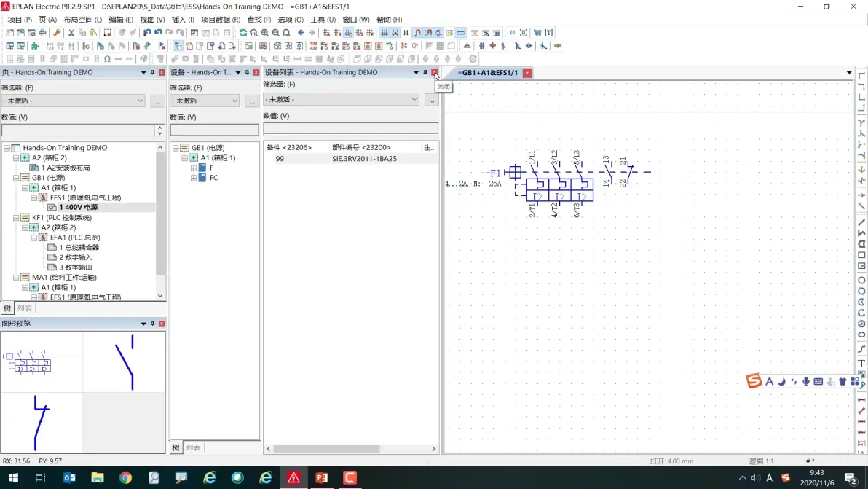Pin the device list panel
The height and width of the screenshot is (489, 868).
(425, 73)
